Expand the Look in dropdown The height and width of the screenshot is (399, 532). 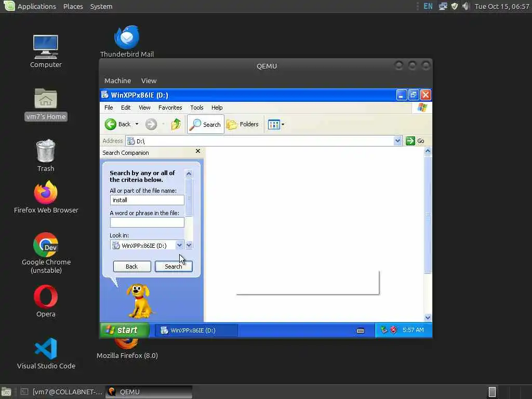(179, 245)
